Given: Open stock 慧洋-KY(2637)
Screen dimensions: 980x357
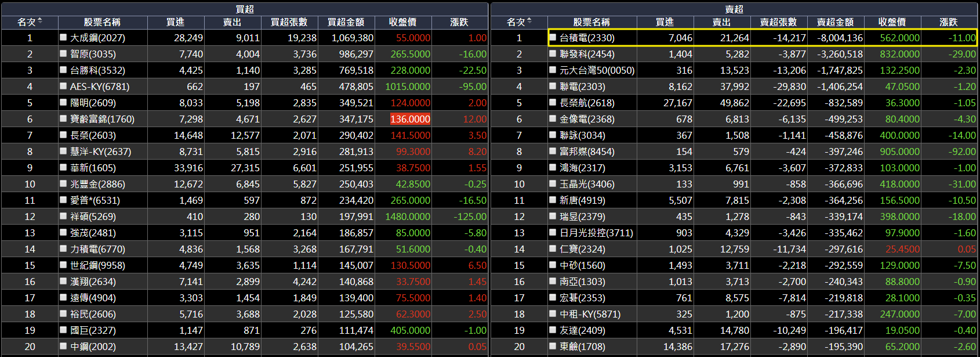Looking at the screenshot, I should [x=101, y=152].
